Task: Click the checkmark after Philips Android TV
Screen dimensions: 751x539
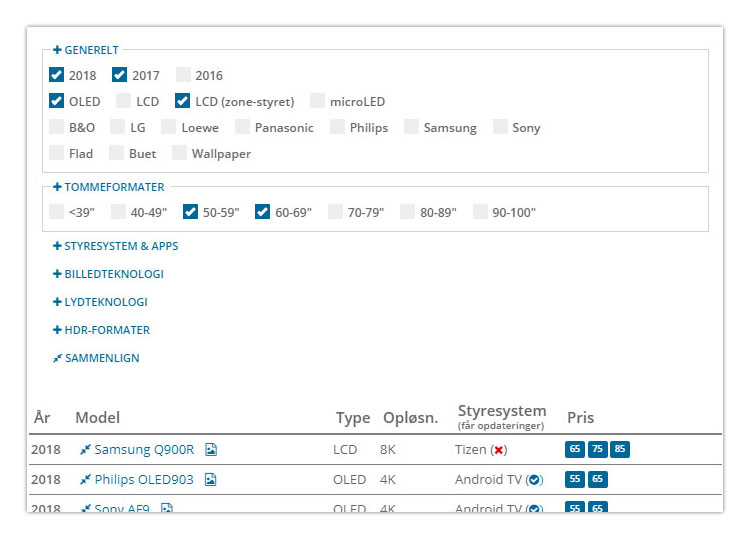Action: coord(535,480)
